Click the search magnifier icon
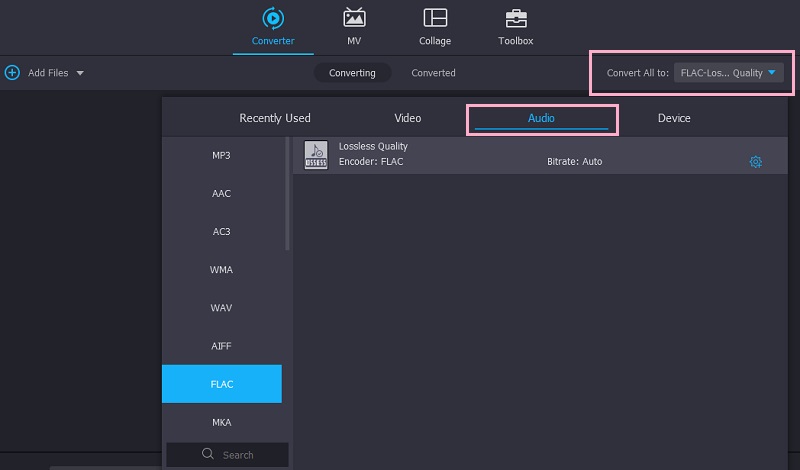 pyautogui.click(x=208, y=454)
